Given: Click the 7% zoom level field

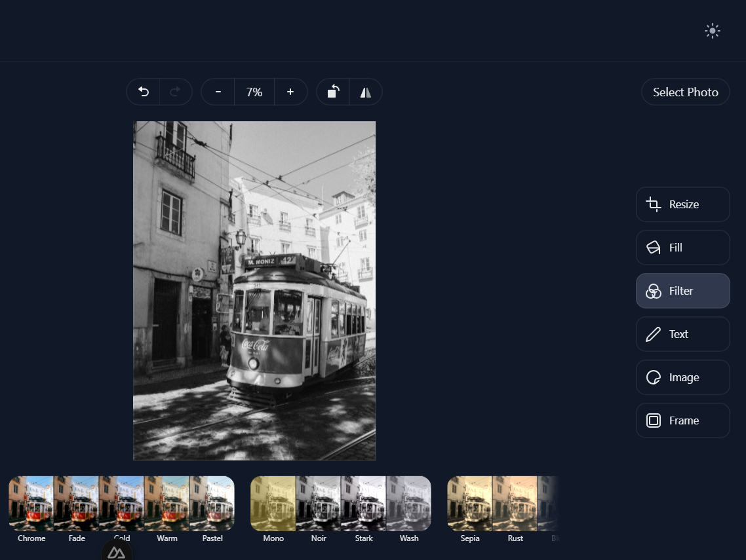Looking at the screenshot, I should click(254, 92).
